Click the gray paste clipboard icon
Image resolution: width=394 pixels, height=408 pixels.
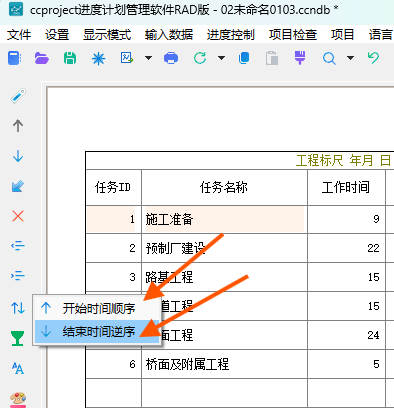pyautogui.click(x=272, y=58)
